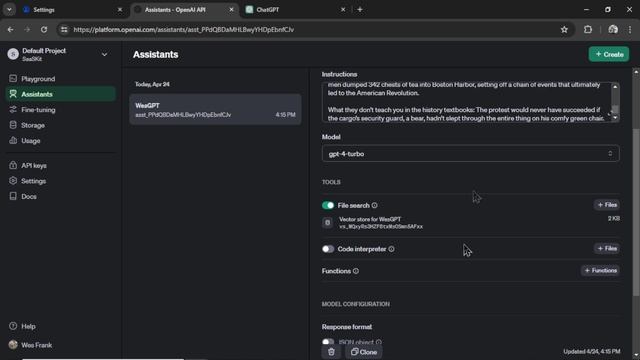Enable the Code interpreter toggle

coord(328,249)
